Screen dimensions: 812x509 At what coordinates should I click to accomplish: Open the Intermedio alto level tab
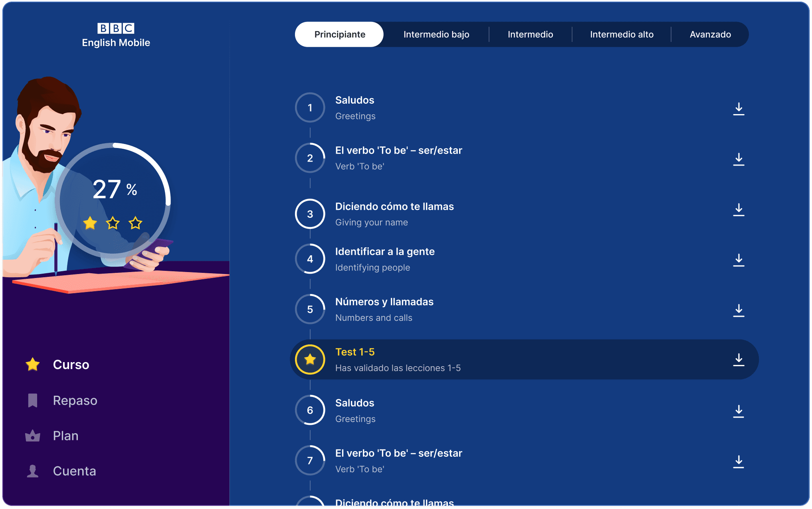coord(622,34)
